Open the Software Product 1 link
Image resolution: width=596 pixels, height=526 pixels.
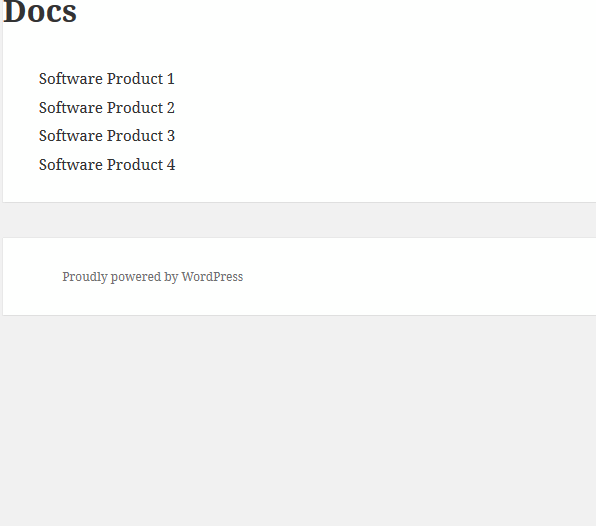tap(107, 79)
